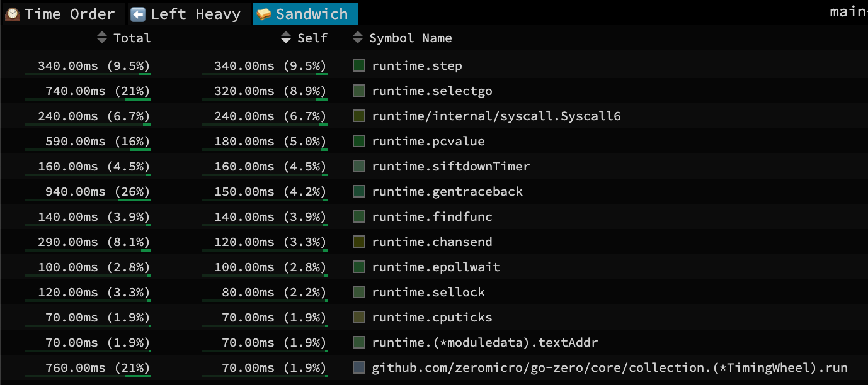Switch to the Time Order view
Viewport: 868px width, 385px height.
60,14
